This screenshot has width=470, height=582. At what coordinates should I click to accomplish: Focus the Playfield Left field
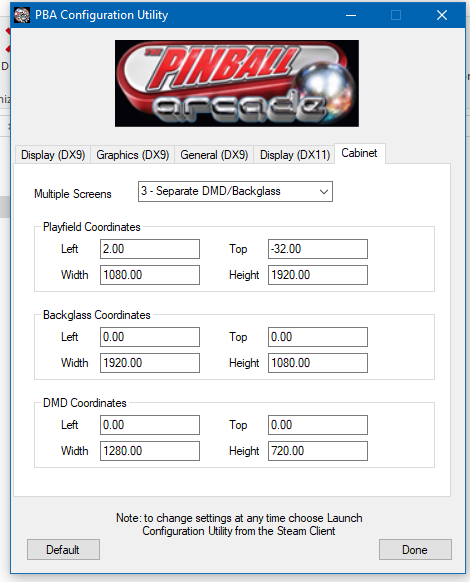150,249
